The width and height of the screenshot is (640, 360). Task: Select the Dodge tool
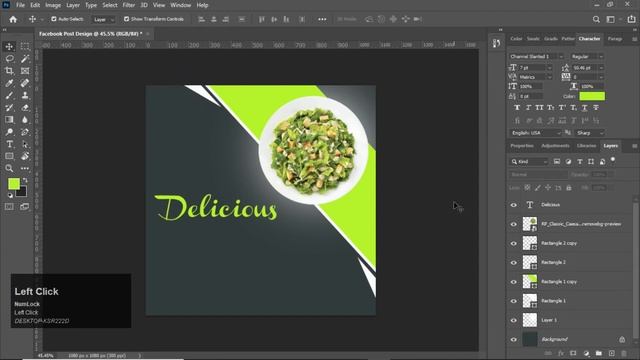pyautogui.click(x=9, y=132)
